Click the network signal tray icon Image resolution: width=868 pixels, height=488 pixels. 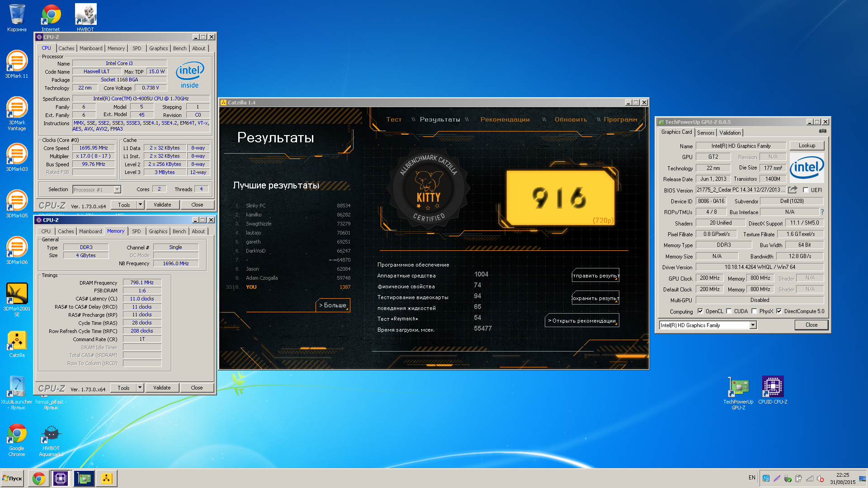pos(810,479)
